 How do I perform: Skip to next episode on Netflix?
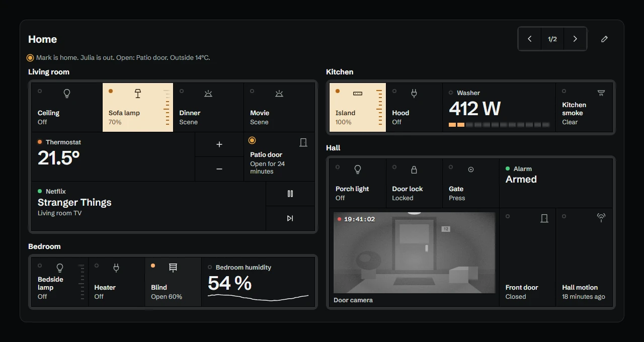pyautogui.click(x=290, y=218)
